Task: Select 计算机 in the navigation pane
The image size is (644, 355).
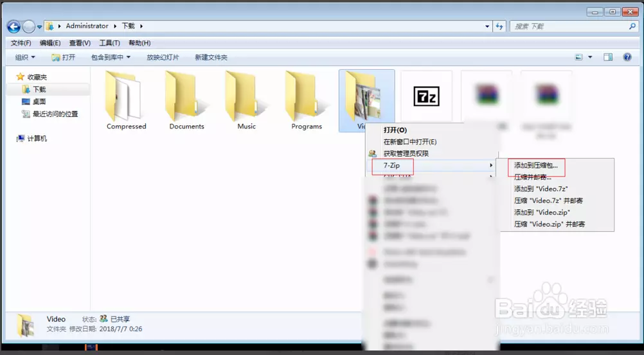Action: coord(37,138)
